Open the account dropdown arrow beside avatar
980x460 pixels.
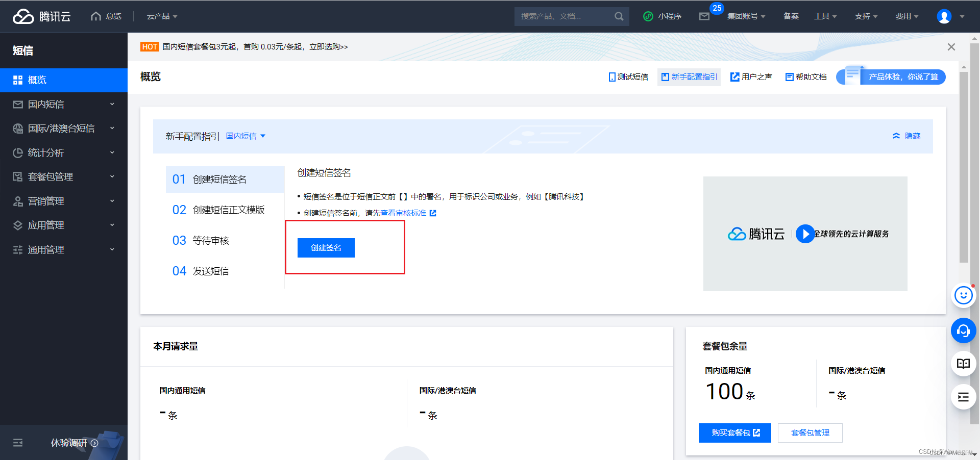(962, 16)
